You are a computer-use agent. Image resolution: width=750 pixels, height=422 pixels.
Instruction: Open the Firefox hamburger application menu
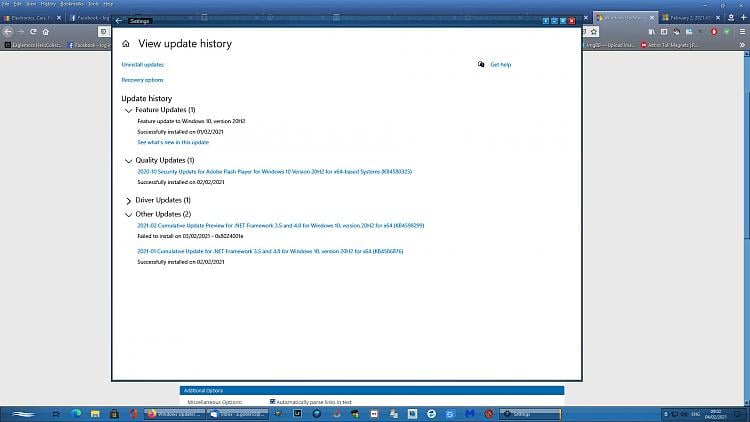pyautogui.click(x=742, y=32)
